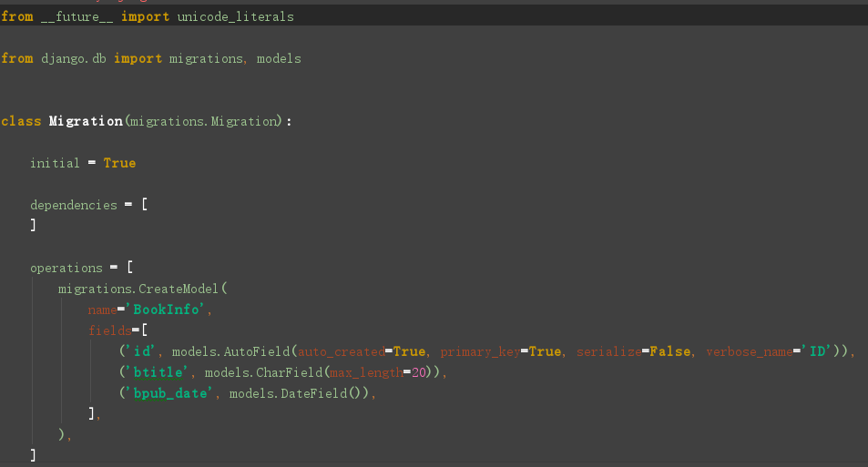Click the 'serialize' argument
Image resolution: width=868 pixels, height=467 pixels.
(x=609, y=352)
